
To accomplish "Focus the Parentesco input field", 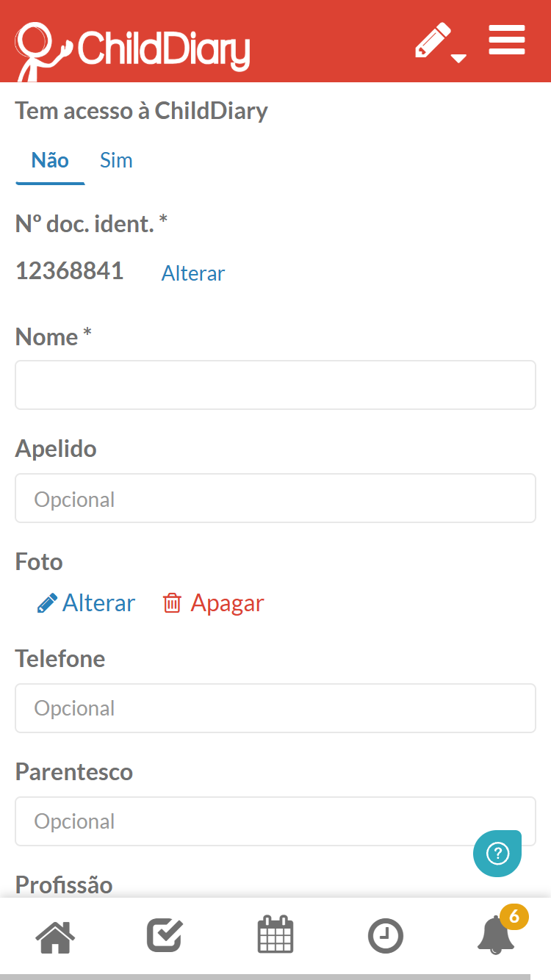I will (275, 821).
